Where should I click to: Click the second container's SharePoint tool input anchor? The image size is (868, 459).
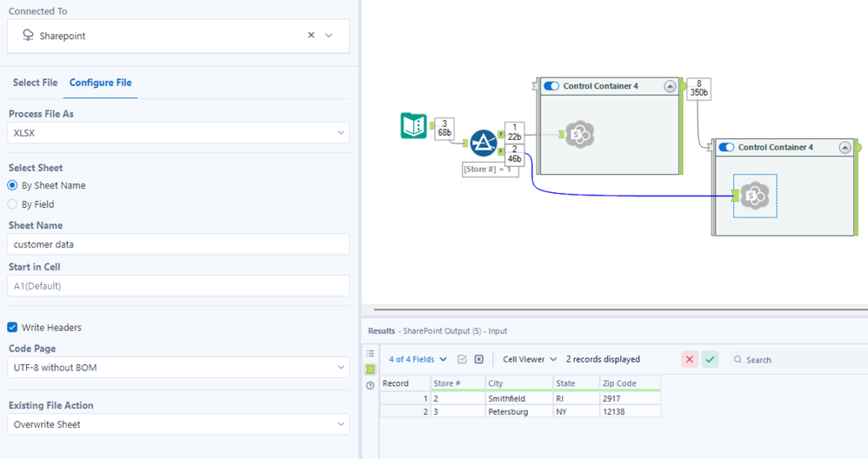(736, 196)
